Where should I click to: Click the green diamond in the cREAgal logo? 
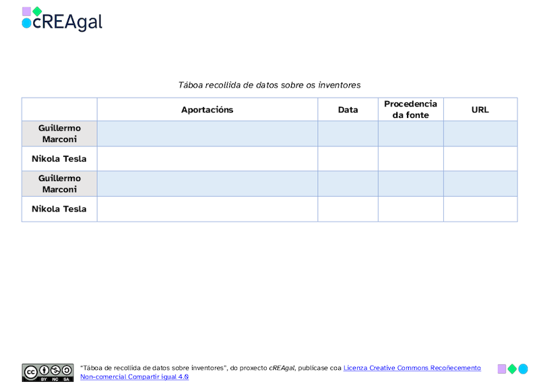point(37,11)
